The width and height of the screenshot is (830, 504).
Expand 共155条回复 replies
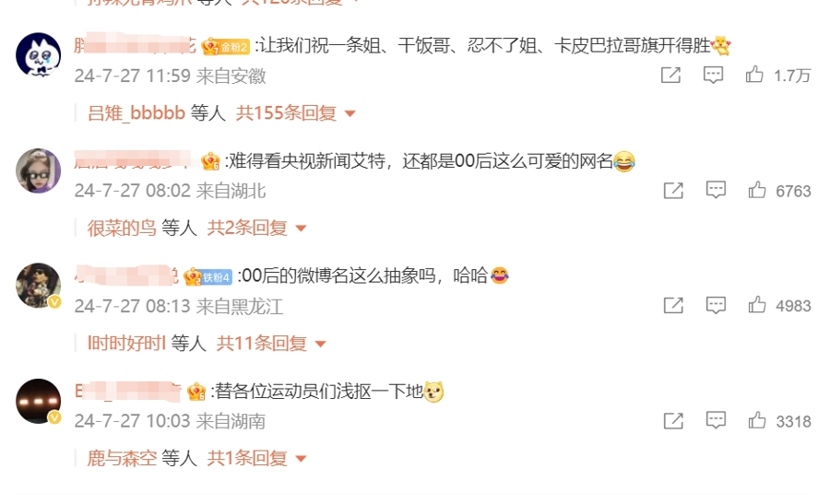pyautogui.click(x=295, y=113)
